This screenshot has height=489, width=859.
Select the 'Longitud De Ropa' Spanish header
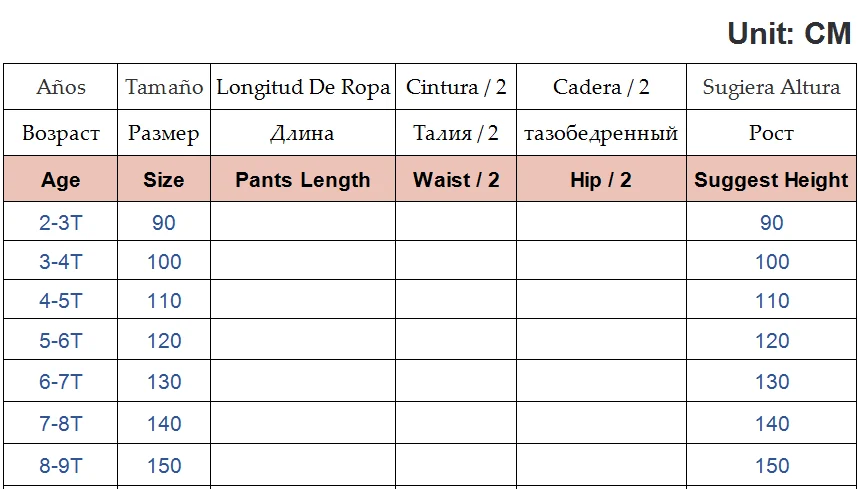click(303, 87)
